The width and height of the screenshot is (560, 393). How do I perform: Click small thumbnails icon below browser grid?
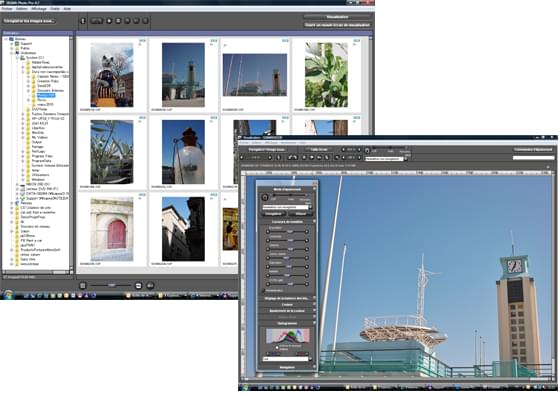click(x=83, y=285)
